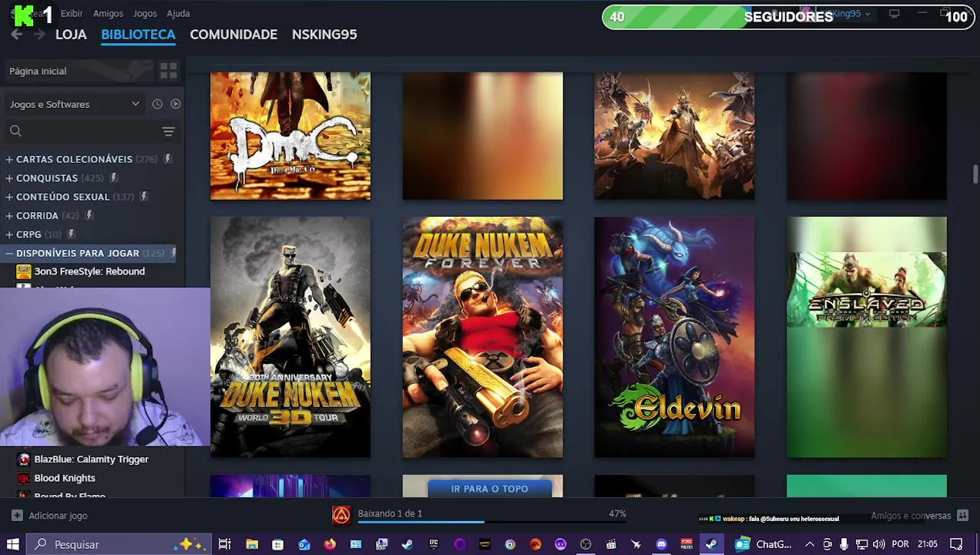Open the downloading game icon in downloads bar
Image resolution: width=980 pixels, height=555 pixels.
[341, 515]
